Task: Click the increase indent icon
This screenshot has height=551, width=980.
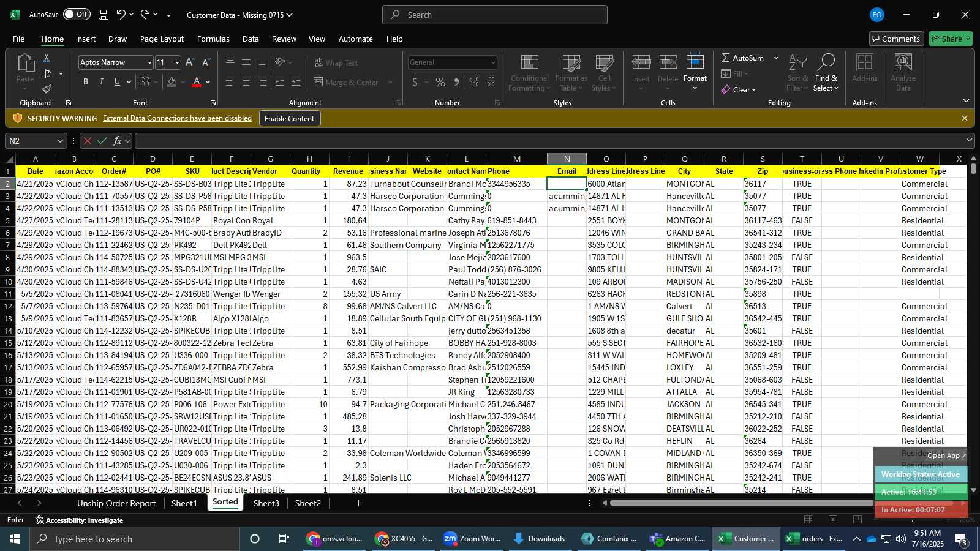Action: (296, 82)
